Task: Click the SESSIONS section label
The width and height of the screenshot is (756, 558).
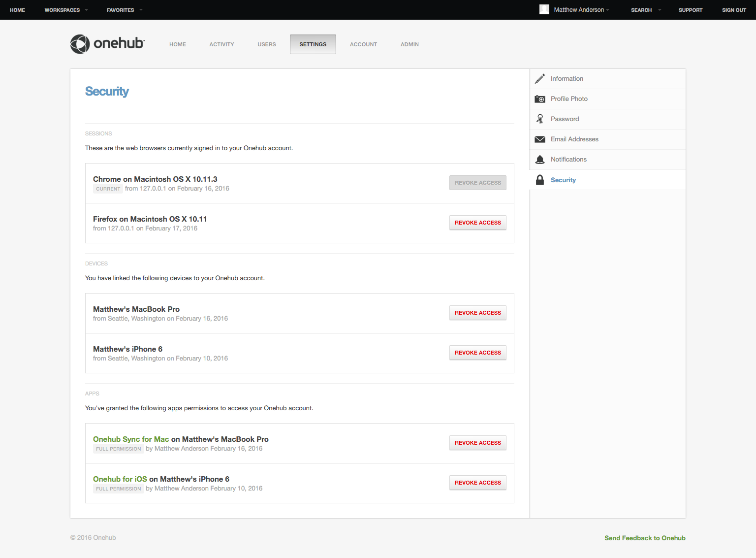Action: [x=98, y=133]
